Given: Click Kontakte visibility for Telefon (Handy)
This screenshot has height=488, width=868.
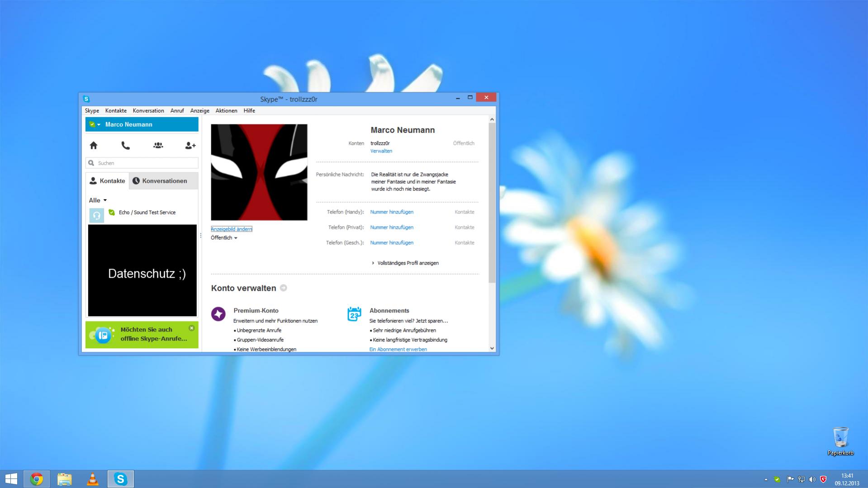Looking at the screenshot, I should (465, 212).
